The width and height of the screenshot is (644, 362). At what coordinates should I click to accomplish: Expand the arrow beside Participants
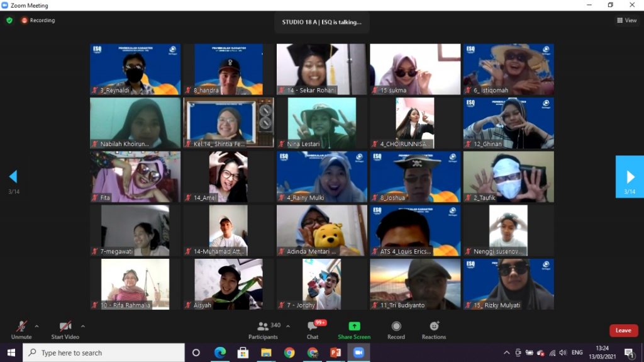[x=288, y=326]
